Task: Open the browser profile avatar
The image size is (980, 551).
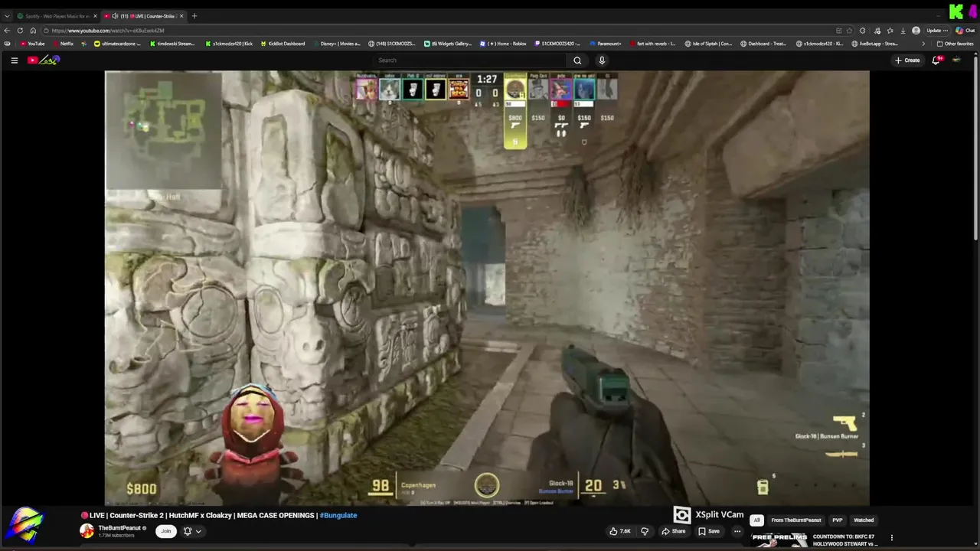Action: (916, 31)
